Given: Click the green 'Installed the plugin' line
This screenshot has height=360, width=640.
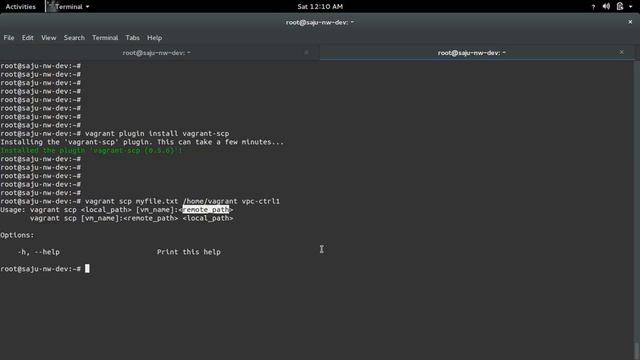Looking at the screenshot, I should [x=91, y=151].
